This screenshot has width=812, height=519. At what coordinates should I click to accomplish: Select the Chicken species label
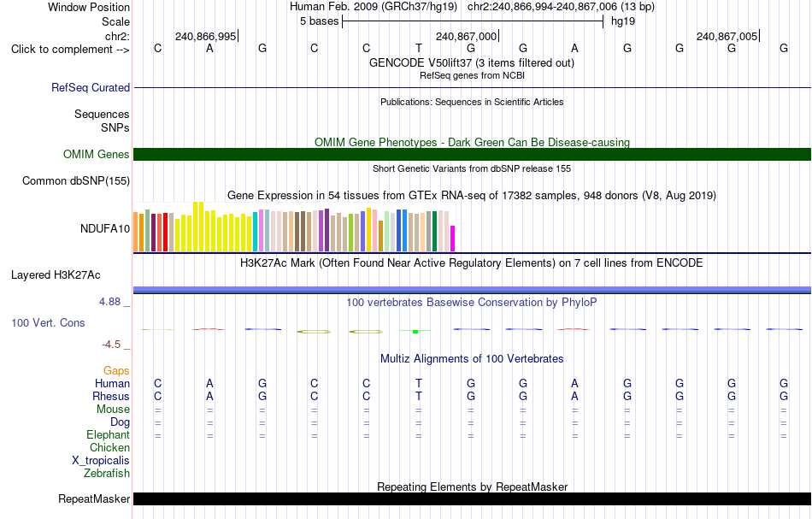(109, 447)
